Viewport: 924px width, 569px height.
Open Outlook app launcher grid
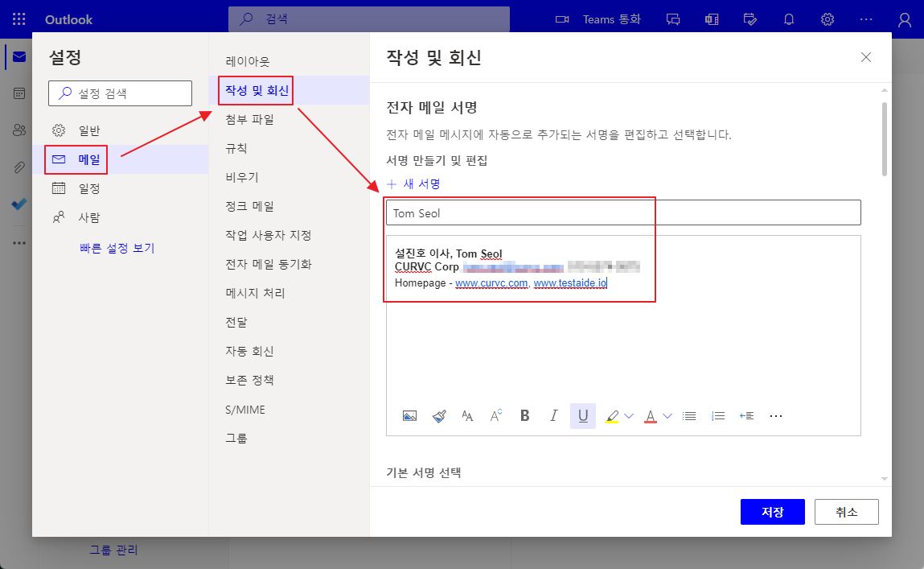pyautogui.click(x=19, y=19)
